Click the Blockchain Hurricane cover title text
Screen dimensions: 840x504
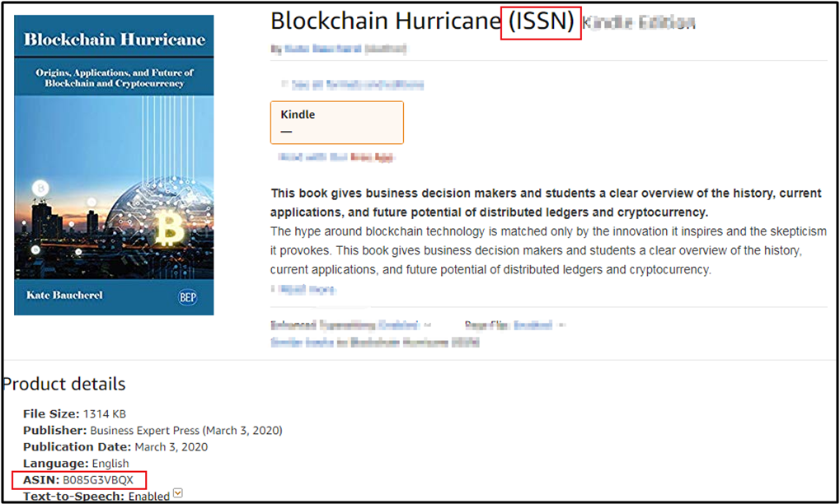tap(113, 39)
